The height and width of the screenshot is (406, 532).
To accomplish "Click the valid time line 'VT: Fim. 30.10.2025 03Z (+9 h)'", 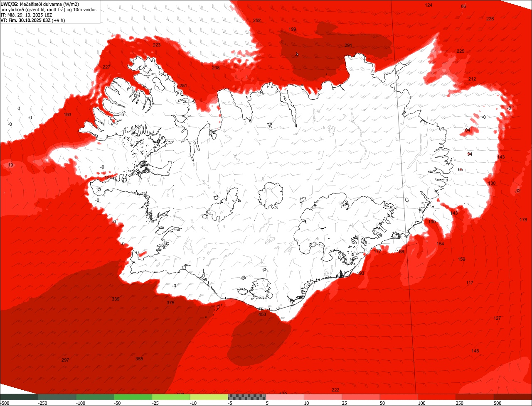I will [33, 20].
